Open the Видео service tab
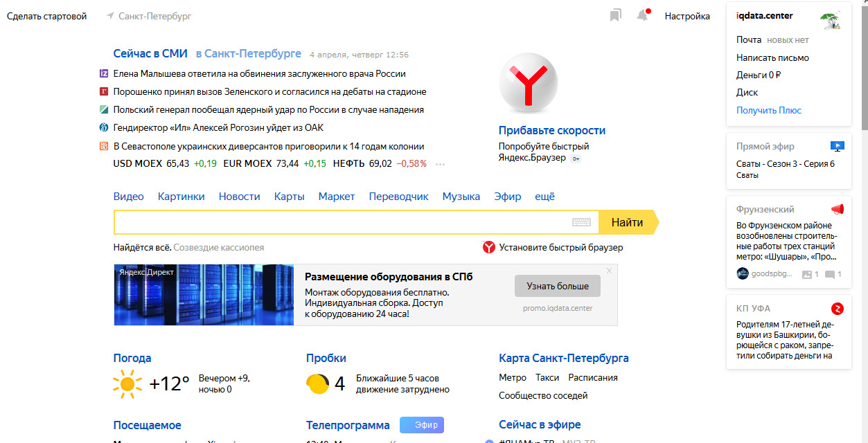 (129, 197)
